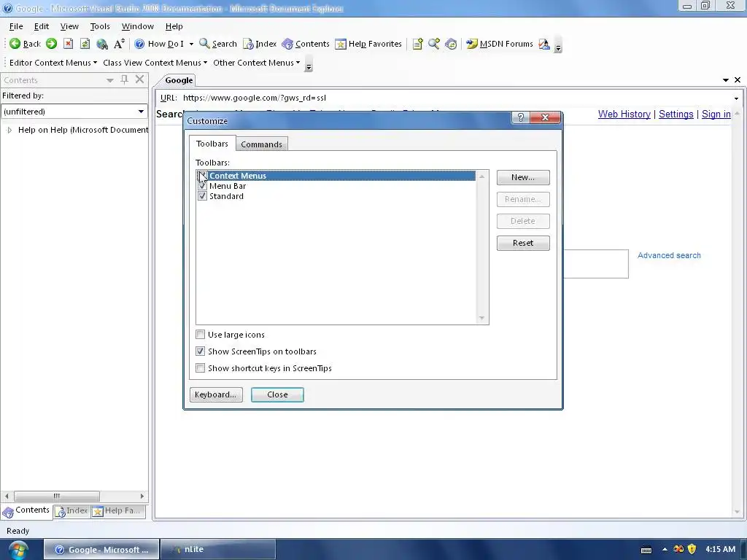Click the New... toolbar button

click(523, 177)
